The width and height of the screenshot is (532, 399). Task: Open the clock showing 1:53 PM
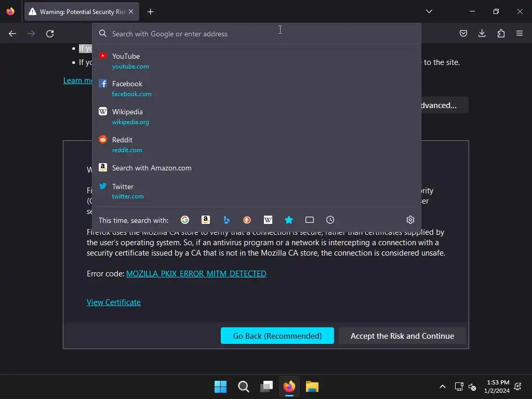[497, 387]
